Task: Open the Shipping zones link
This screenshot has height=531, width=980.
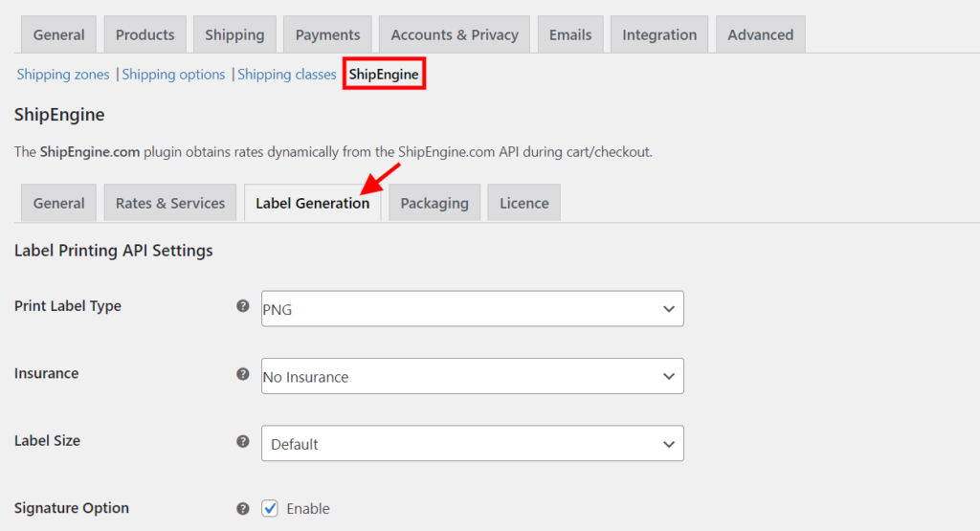Action: (x=63, y=75)
